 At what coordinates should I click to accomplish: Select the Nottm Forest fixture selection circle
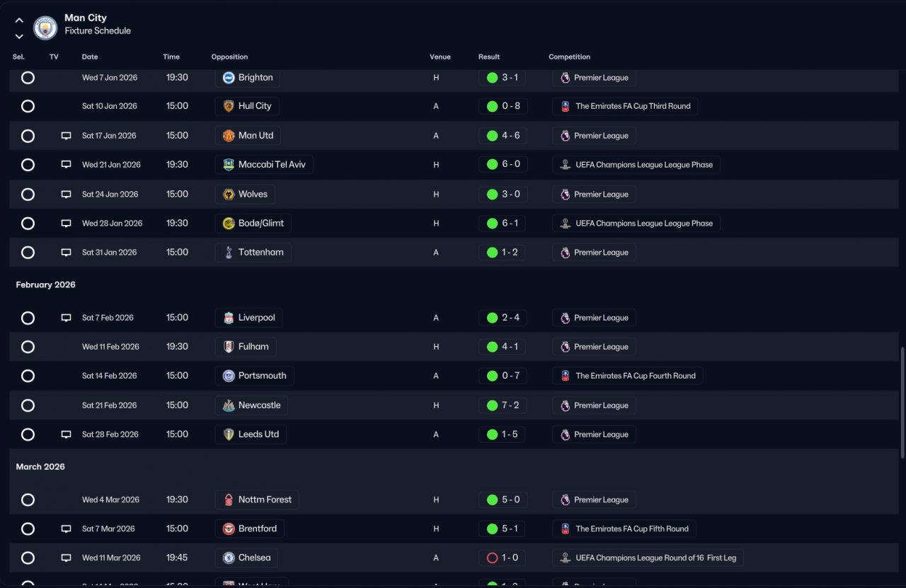pos(28,500)
